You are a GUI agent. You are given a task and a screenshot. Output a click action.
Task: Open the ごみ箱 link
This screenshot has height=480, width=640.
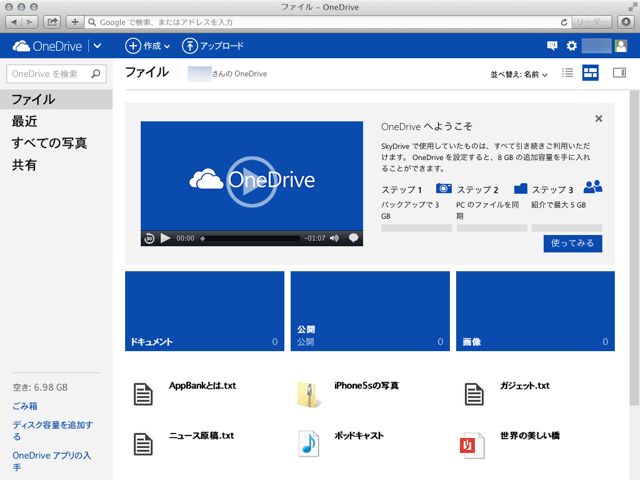coord(25,406)
